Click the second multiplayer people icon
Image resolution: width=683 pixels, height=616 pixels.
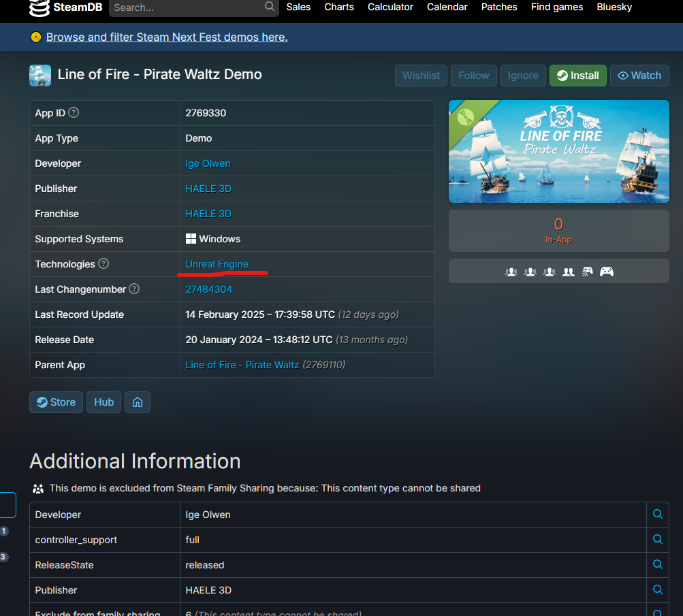coord(530,272)
